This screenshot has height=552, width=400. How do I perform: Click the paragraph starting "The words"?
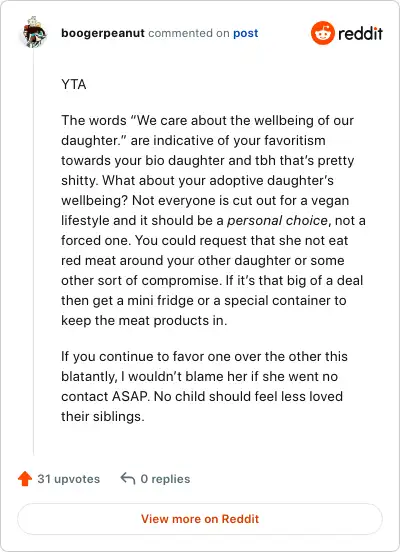coord(213,220)
